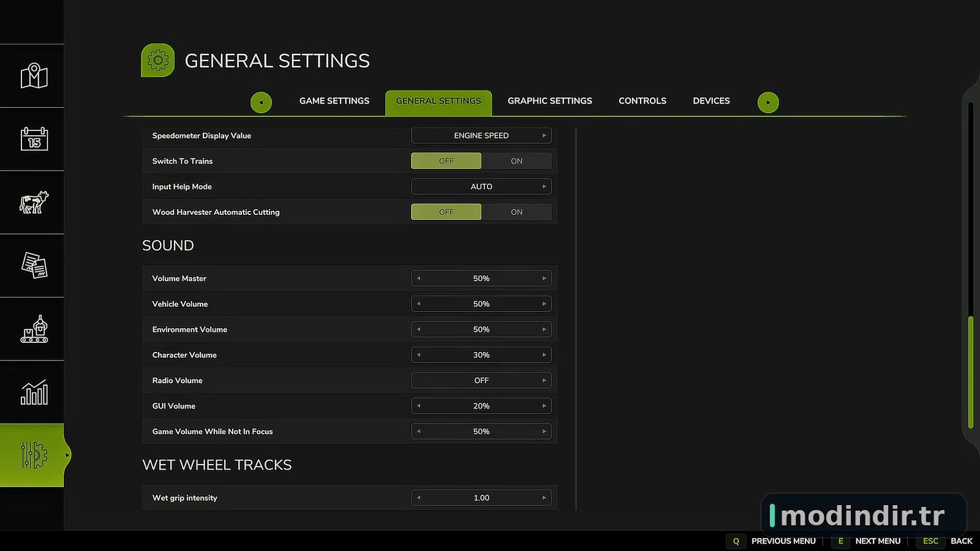Click Next Menu label
980x551 pixels.
pyautogui.click(x=878, y=541)
